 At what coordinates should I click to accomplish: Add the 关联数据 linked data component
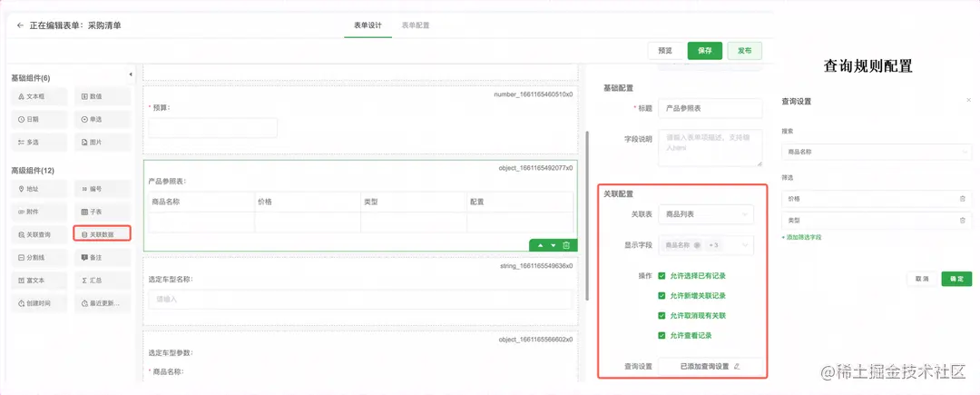pyautogui.click(x=103, y=234)
